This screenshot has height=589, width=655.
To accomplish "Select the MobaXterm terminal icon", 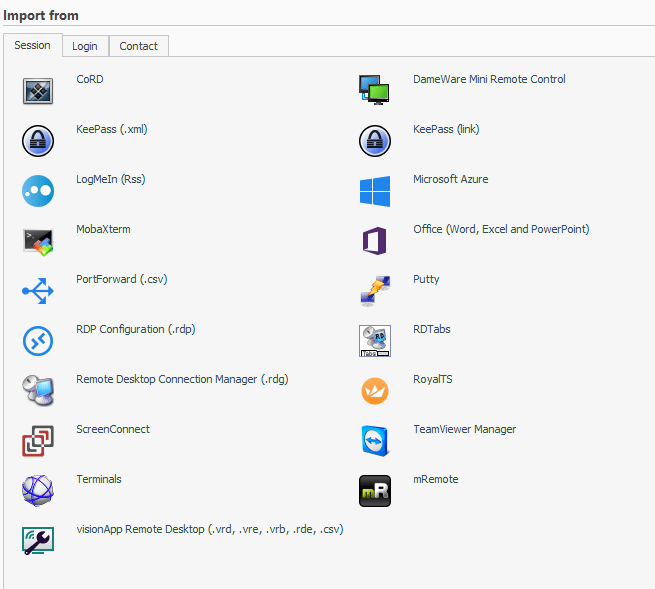I will 38,241.
